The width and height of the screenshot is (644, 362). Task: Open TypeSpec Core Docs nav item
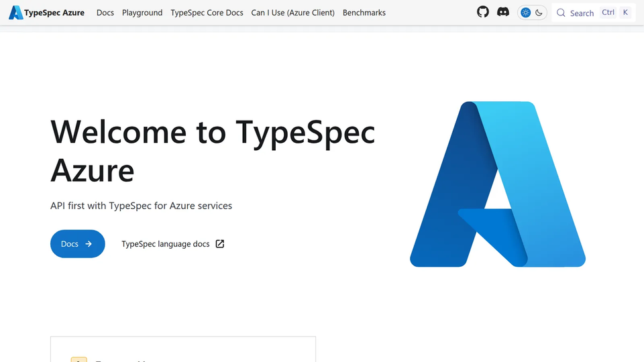click(207, 13)
